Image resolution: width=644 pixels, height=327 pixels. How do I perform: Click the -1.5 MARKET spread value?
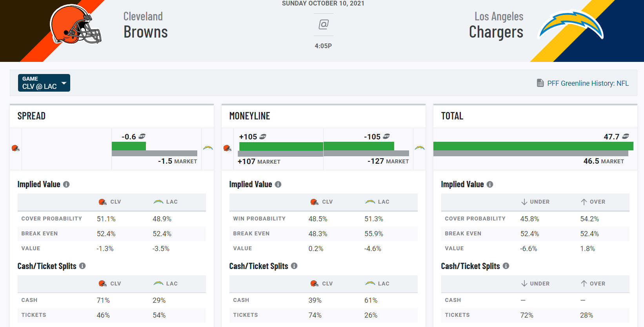pyautogui.click(x=178, y=161)
